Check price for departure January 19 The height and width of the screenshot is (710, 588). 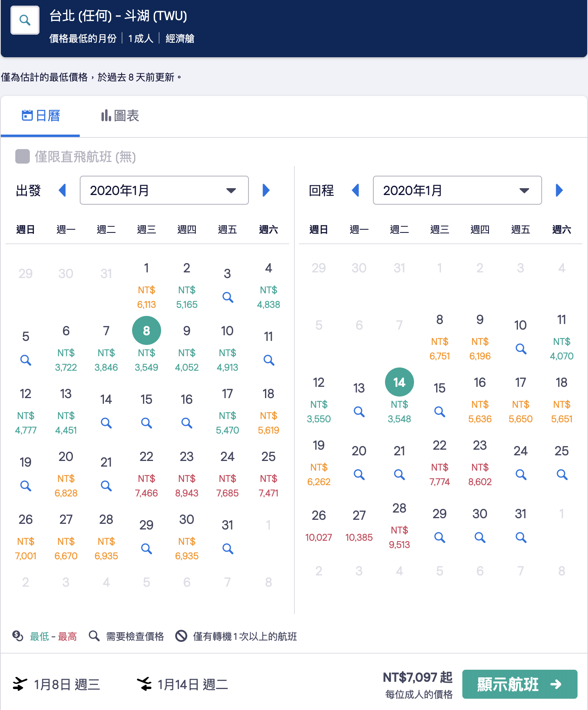[x=26, y=486]
